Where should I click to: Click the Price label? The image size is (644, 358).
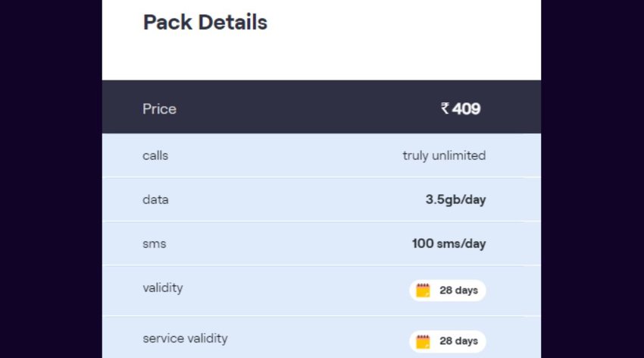(x=159, y=109)
